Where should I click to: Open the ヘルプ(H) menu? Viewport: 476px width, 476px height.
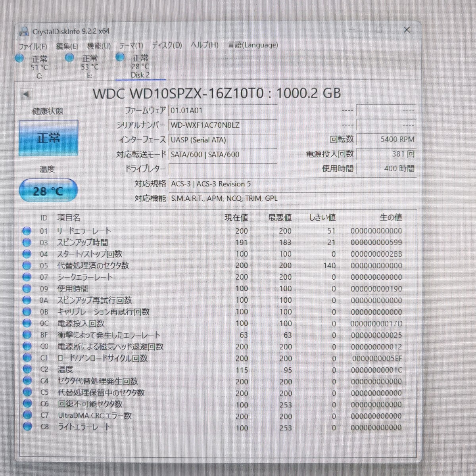(204, 45)
